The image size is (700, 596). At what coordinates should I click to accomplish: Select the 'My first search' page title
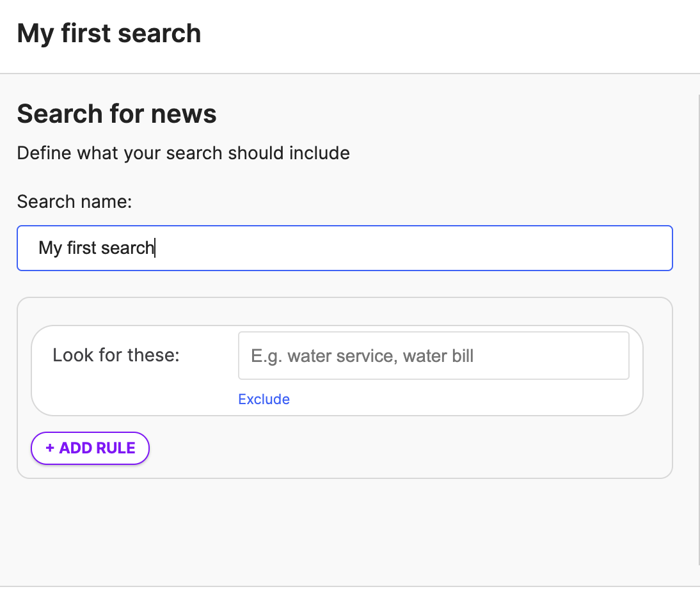(109, 33)
